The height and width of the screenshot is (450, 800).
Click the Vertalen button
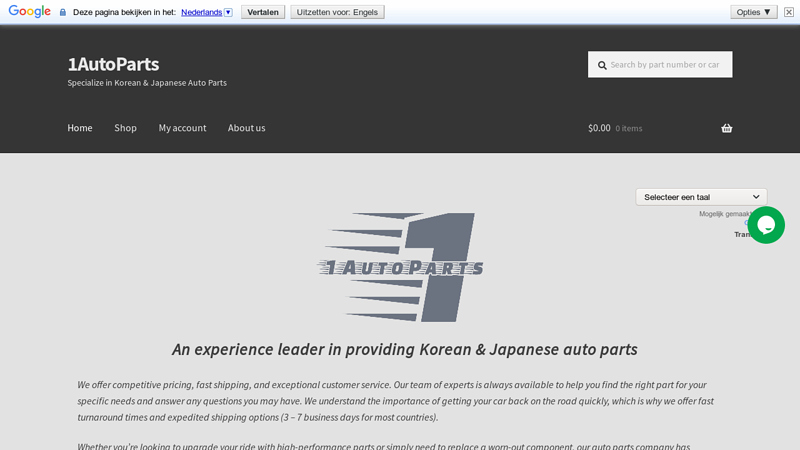tap(263, 12)
